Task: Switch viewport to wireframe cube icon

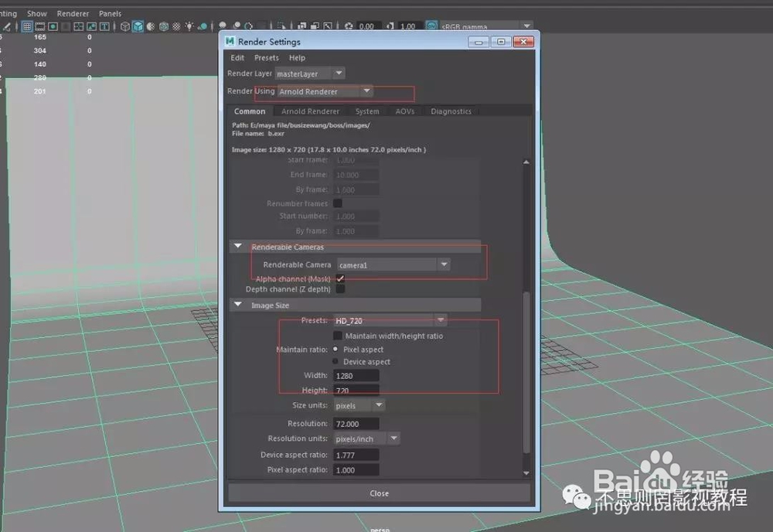Action: (x=125, y=26)
